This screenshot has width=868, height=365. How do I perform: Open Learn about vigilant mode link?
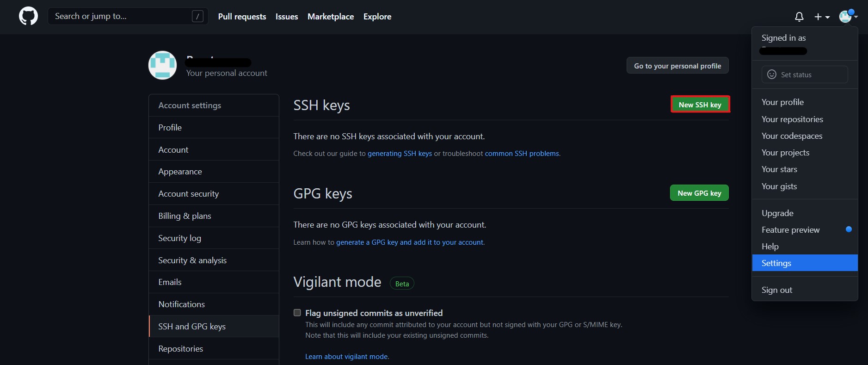click(346, 357)
